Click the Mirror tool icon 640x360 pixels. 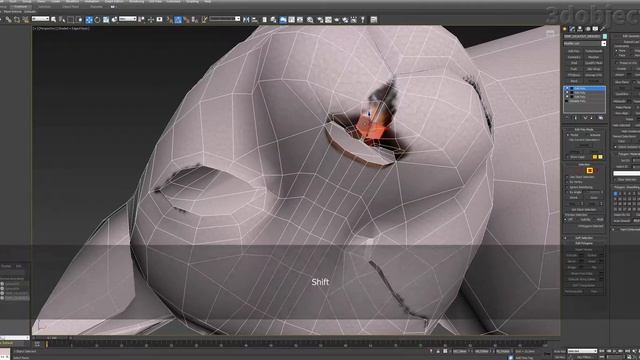246,19
